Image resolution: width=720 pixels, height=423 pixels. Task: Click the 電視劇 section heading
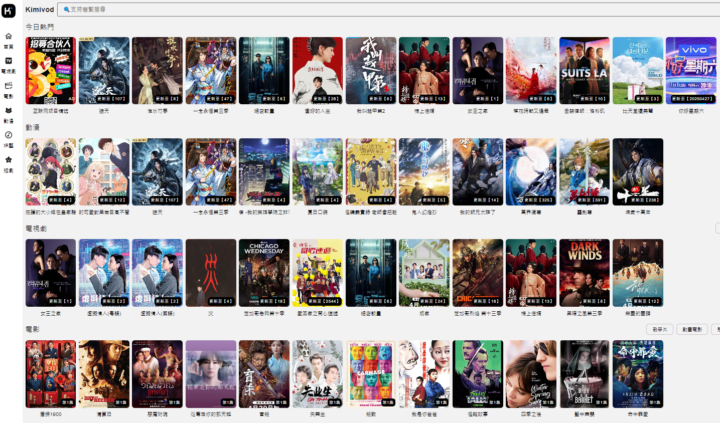coord(35,229)
